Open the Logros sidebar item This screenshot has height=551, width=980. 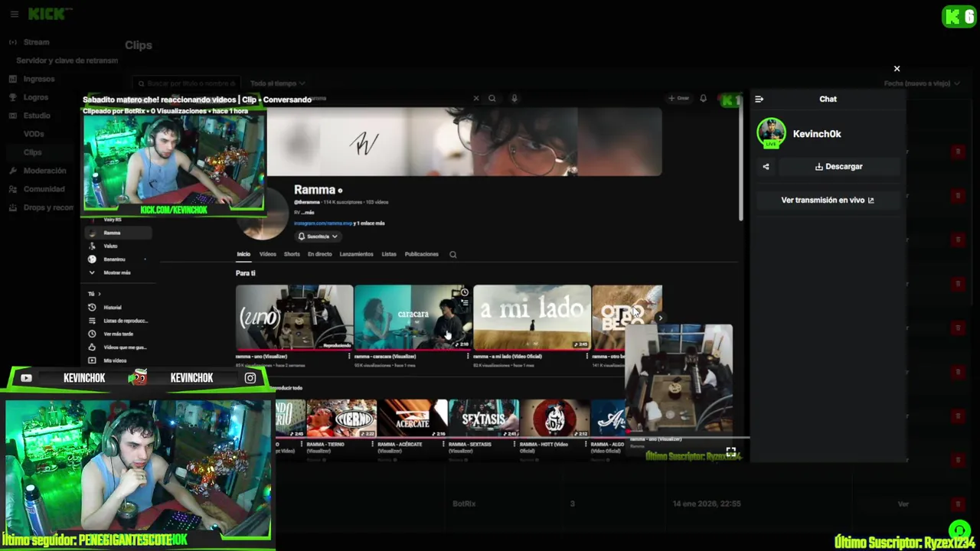36,97
